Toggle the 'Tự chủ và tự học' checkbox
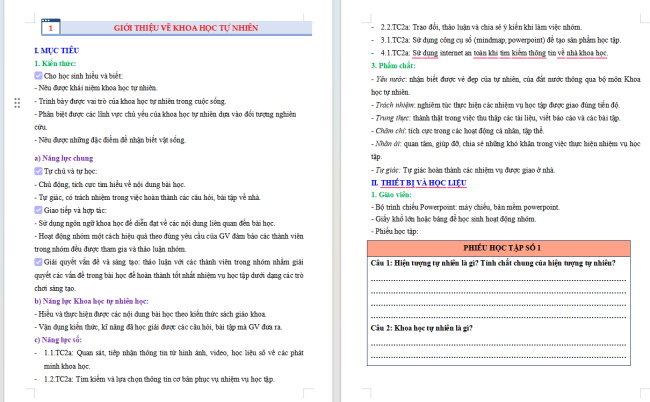The image size is (650, 402). coord(38,171)
